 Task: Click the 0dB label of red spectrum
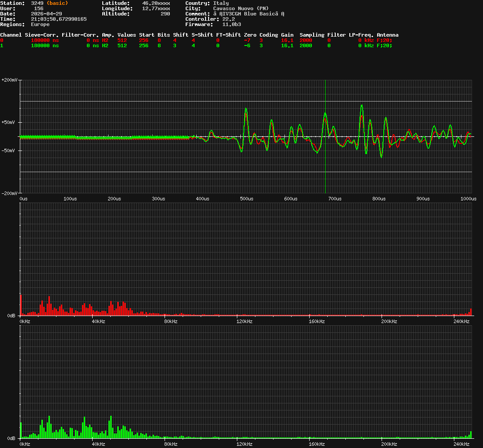[x=12, y=316]
